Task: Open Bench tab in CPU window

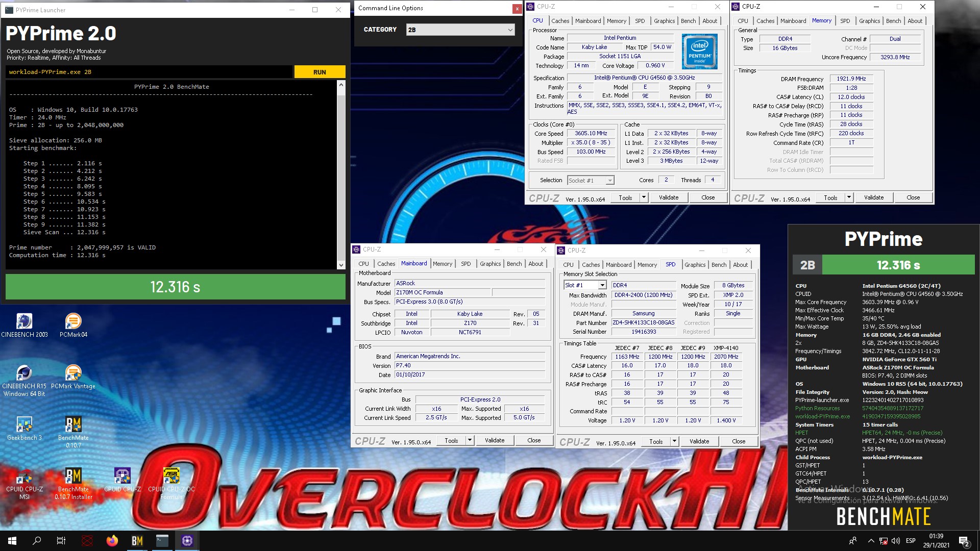Action: [688, 21]
